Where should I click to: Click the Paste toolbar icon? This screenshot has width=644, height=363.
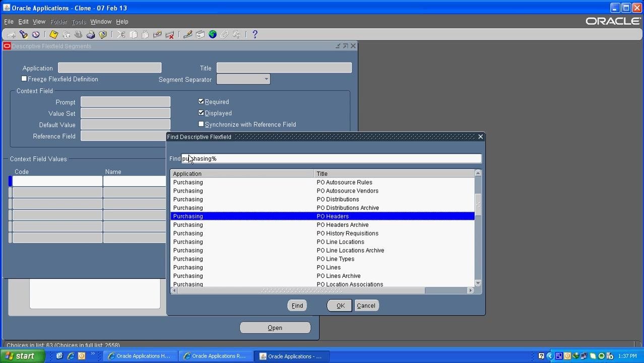[x=145, y=35]
